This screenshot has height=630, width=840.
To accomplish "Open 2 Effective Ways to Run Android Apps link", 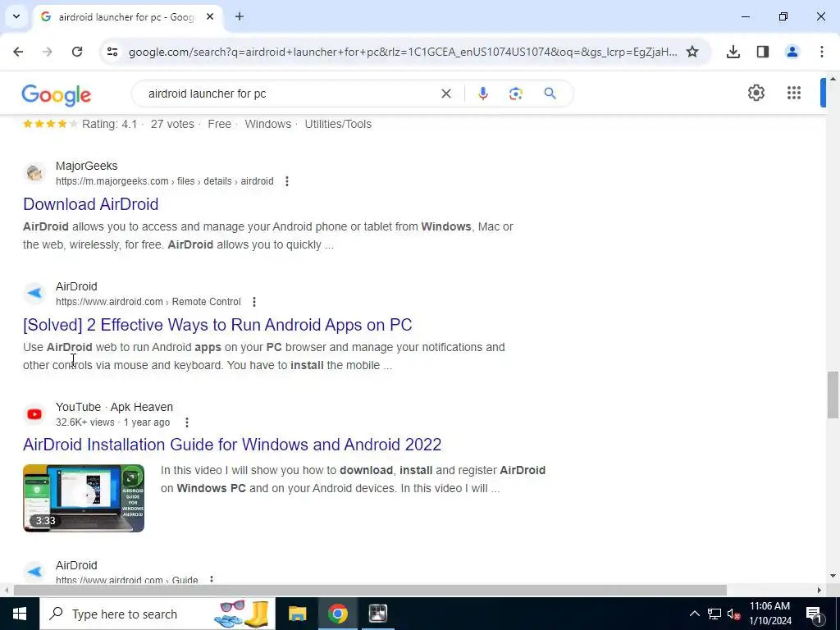I will click(217, 325).
